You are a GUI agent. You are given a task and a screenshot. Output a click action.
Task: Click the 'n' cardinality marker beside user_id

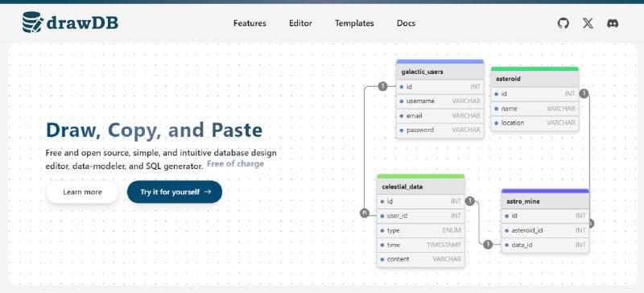pos(365,213)
